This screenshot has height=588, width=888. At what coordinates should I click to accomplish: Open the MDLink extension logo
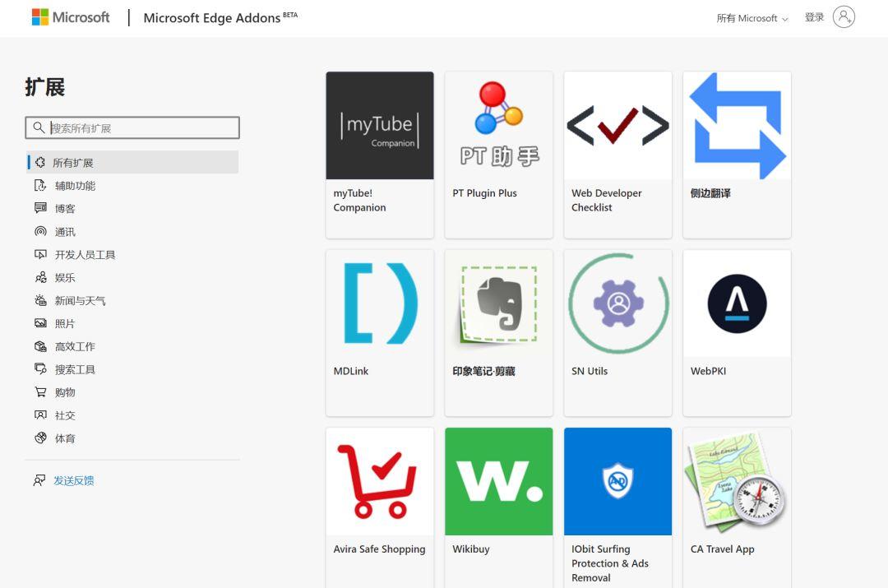[379, 303]
